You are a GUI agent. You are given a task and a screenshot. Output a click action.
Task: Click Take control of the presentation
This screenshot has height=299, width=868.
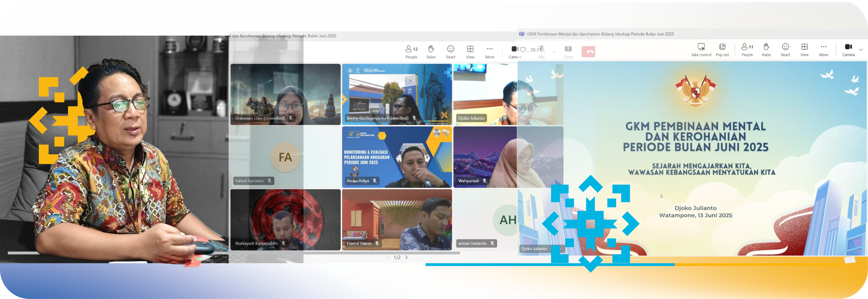[701, 50]
